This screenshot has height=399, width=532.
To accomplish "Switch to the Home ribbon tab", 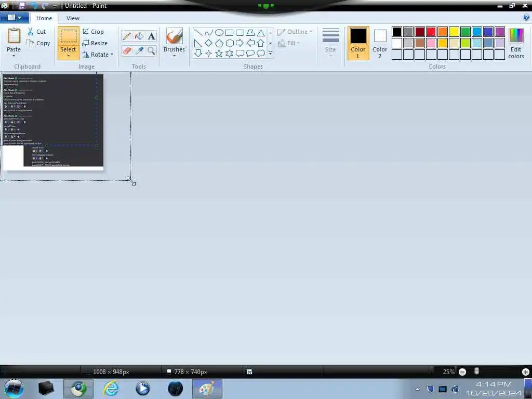I will [x=44, y=18].
